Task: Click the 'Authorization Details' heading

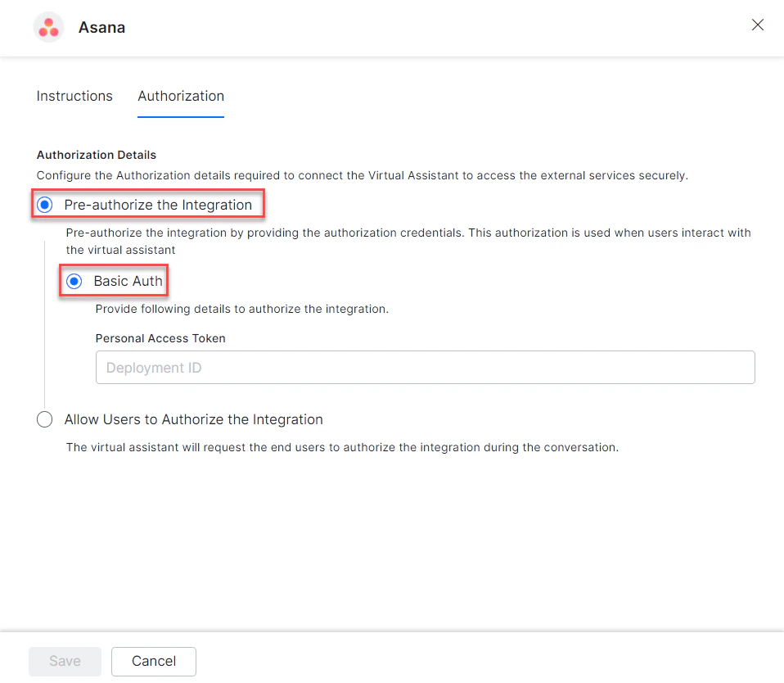Action: tap(96, 155)
